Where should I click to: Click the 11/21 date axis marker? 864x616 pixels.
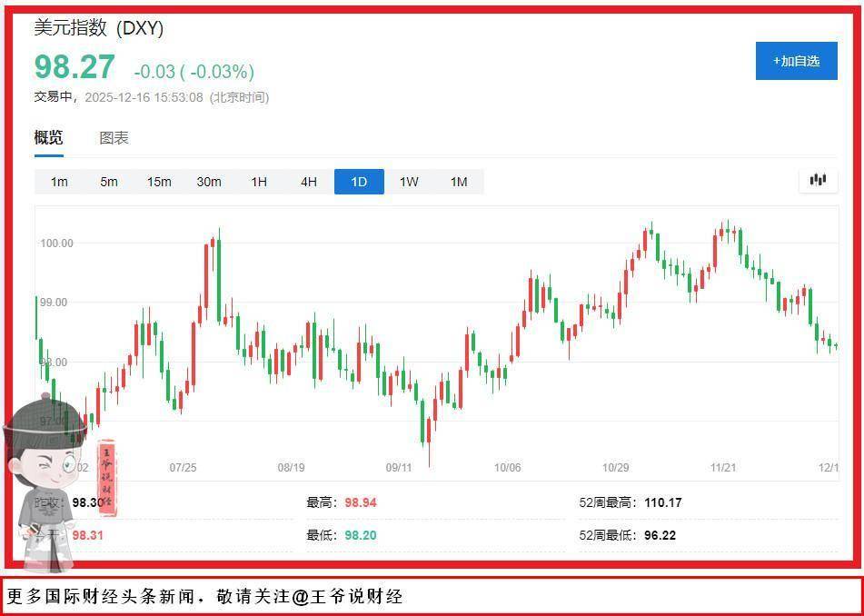click(x=723, y=468)
